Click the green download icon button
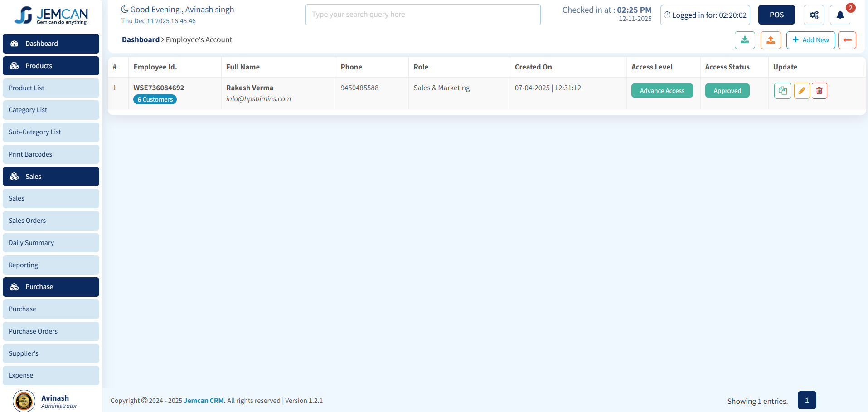 [x=744, y=40]
